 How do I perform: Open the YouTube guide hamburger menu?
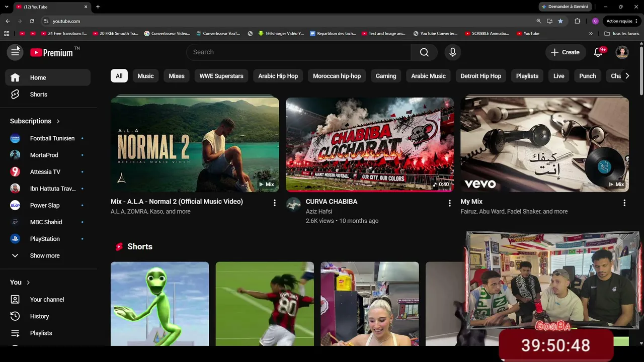15,52
